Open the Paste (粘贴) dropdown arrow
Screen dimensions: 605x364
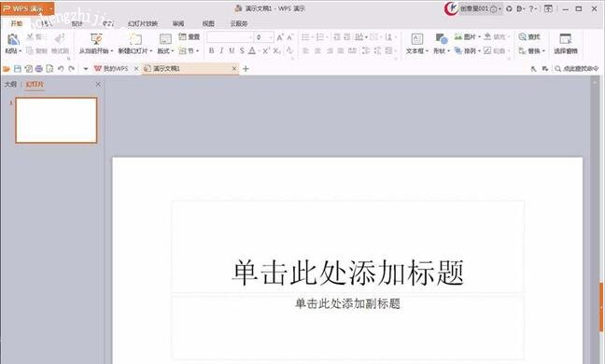tap(20, 51)
